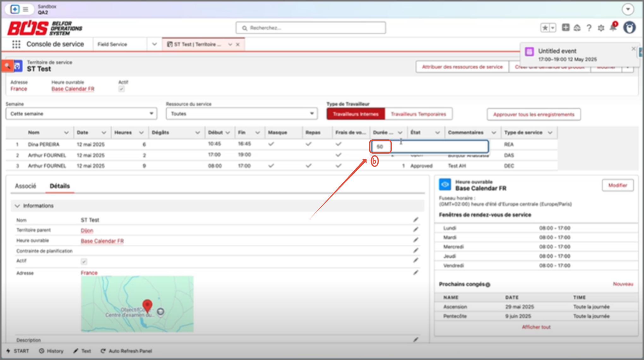Toggle Frais de voyage check for Dina PEREIRA
Viewport: 644px width, 360px height.
[338, 144]
